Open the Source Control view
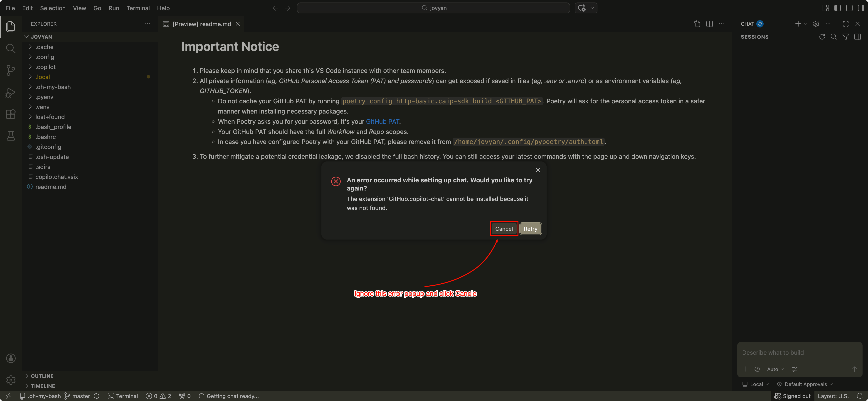The image size is (868, 401). pos(11,70)
